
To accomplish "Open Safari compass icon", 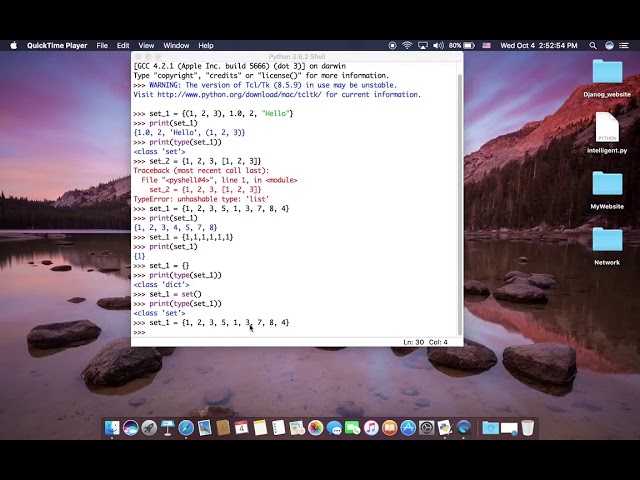I will coord(186,428).
